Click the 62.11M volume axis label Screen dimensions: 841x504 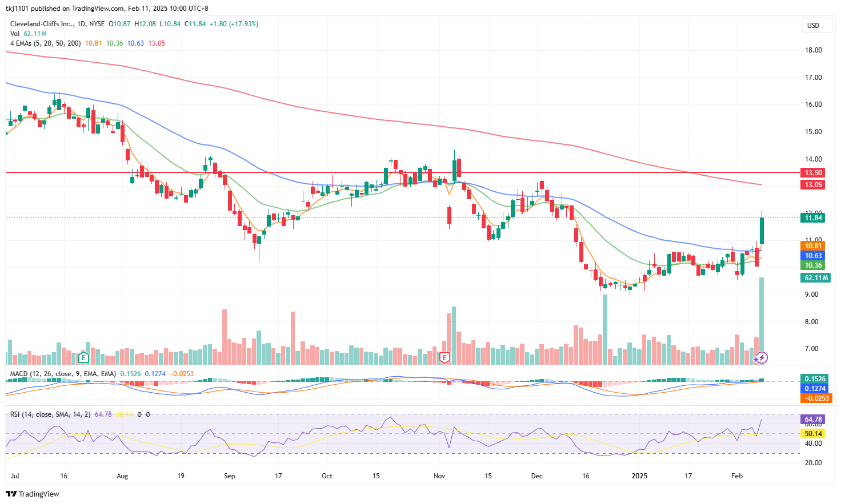[x=815, y=278]
